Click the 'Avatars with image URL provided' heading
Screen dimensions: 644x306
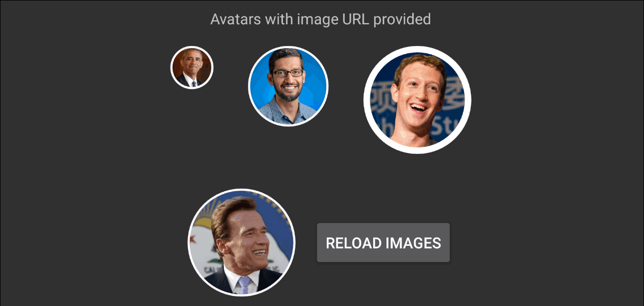320,20
